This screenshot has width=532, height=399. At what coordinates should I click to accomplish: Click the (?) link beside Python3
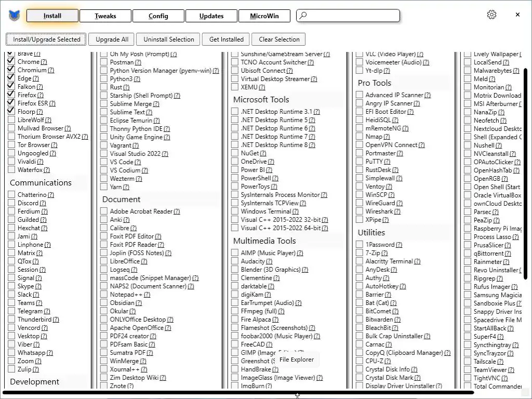click(x=137, y=79)
